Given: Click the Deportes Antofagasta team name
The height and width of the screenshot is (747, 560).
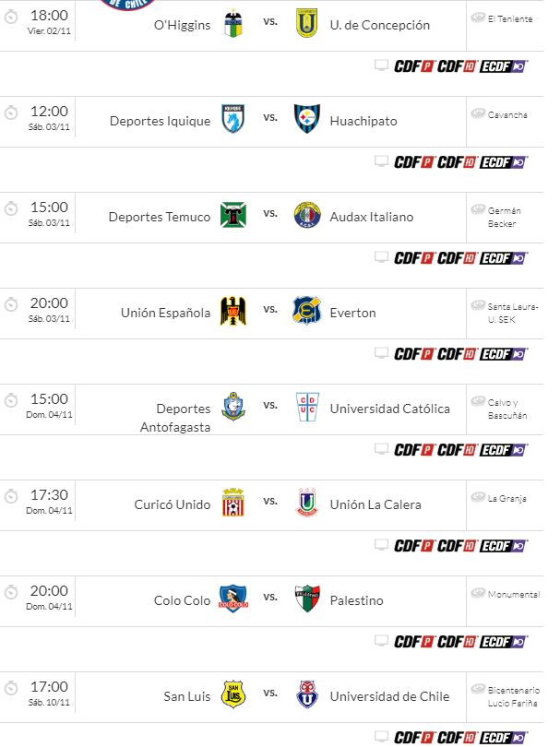Looking at the screenshot, I should (175, 418).
